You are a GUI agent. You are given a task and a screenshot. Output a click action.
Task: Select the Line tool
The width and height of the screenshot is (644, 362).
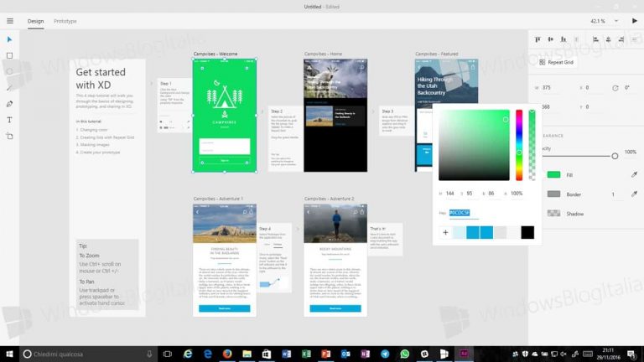pyautogui.click(x=9, y=88)
